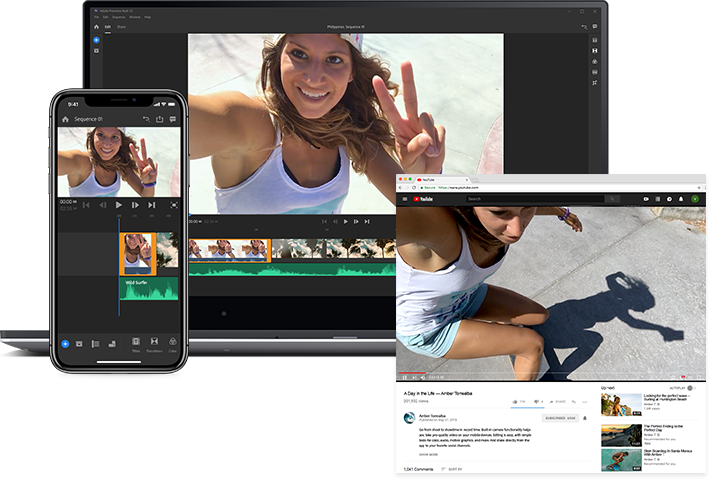
Task: Open the project panel icon on phone toolbar
Action: (79, 344)
